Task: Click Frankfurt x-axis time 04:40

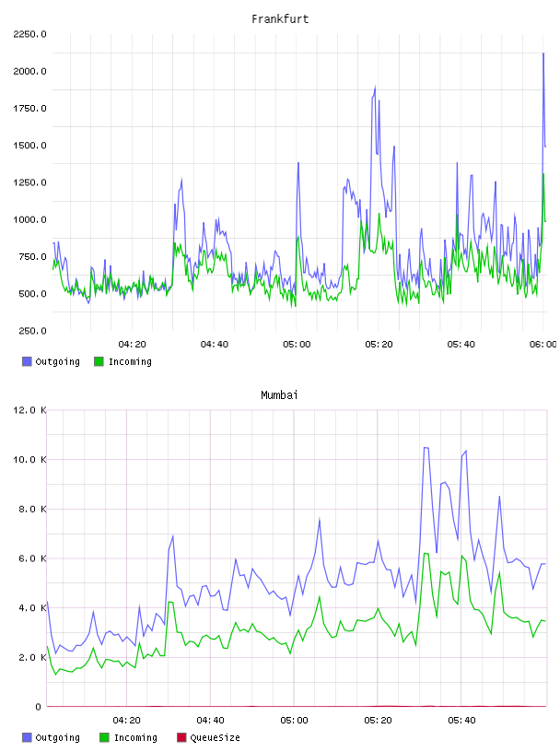Action: [x=215, y=345]
